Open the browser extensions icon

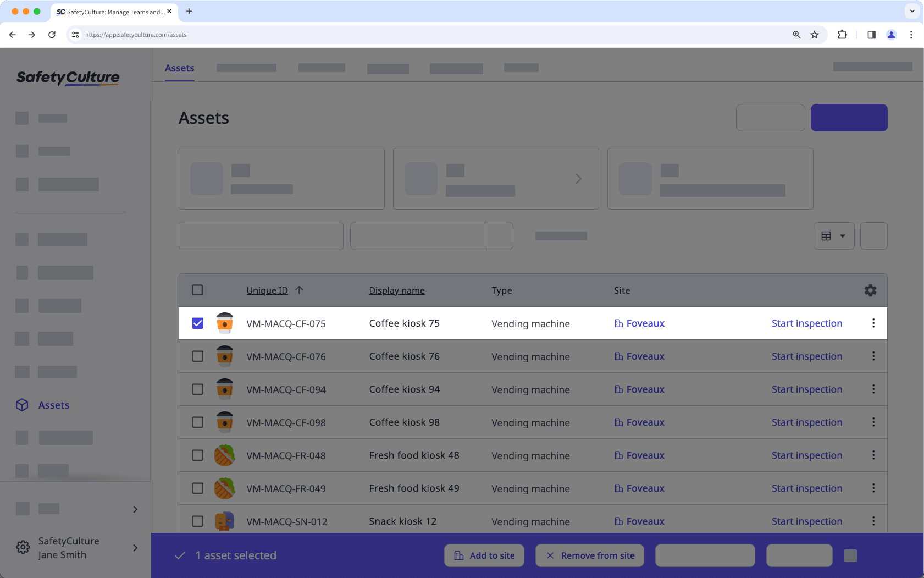pos(842,34)
